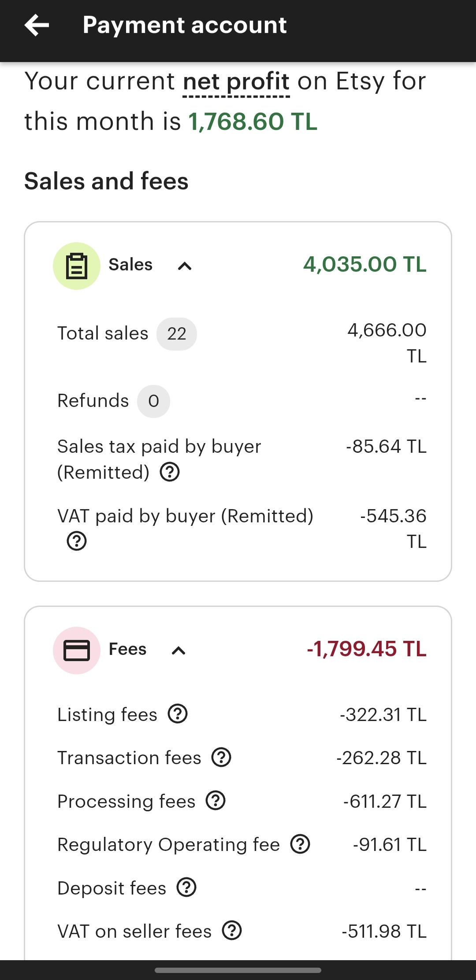This screenshot has width=476, height=980.
Task: Open VAT on seller fees help icon
Action: 232,931
